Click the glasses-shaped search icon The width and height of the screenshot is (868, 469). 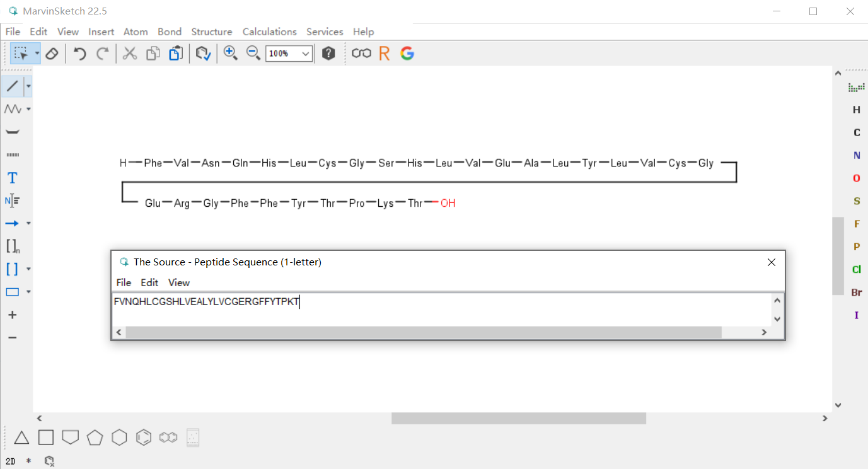361,54
